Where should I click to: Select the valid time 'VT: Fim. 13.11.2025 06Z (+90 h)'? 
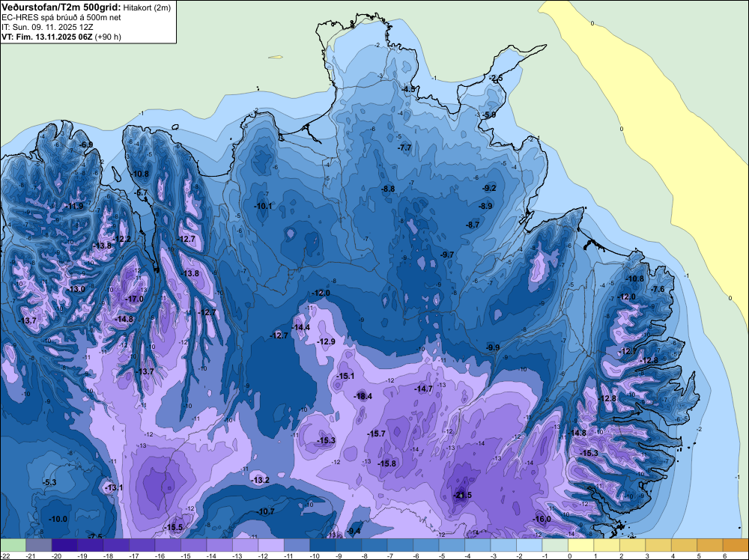click(x=61, y=37)
